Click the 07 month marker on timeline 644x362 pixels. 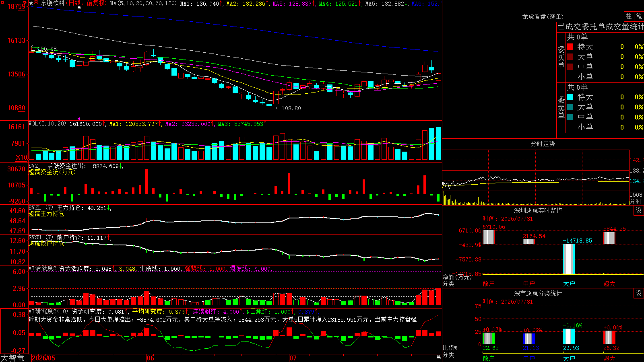pos(293,358)
